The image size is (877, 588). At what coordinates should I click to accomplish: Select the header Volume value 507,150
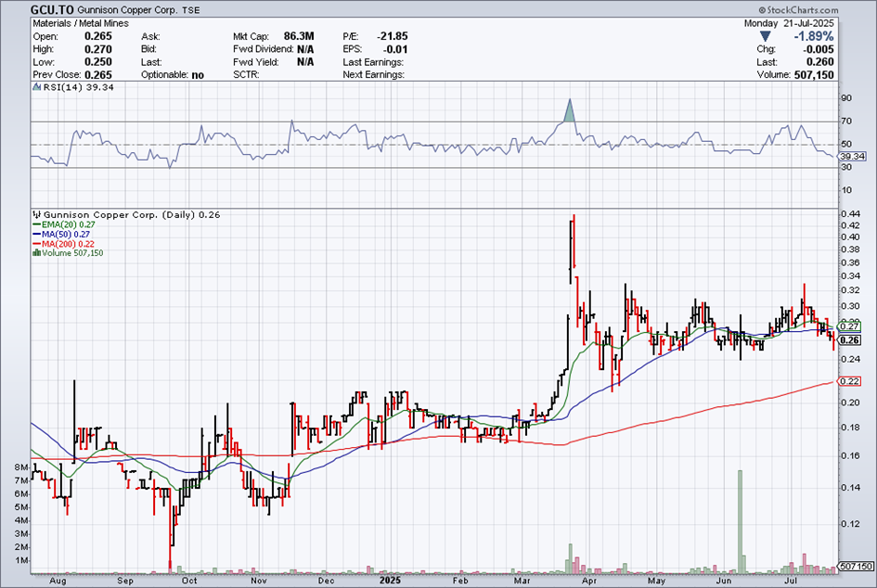[814, 75]
